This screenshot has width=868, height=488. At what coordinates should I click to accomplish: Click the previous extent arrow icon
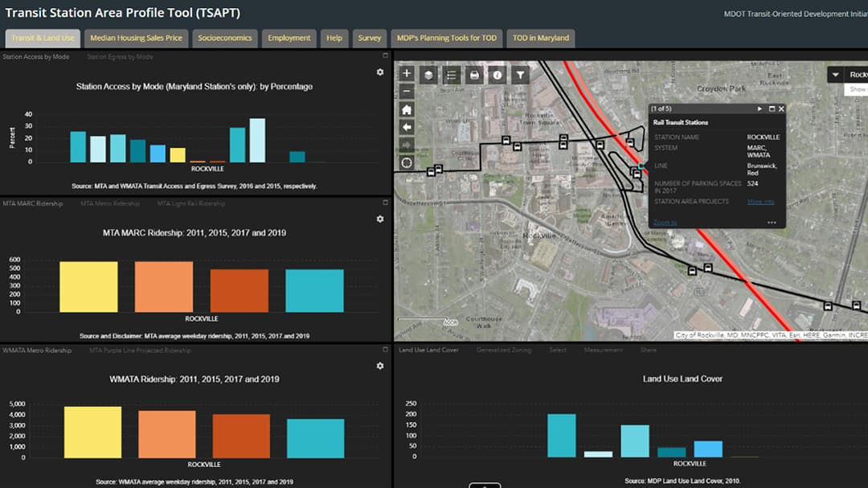click(x=407, y=128)
